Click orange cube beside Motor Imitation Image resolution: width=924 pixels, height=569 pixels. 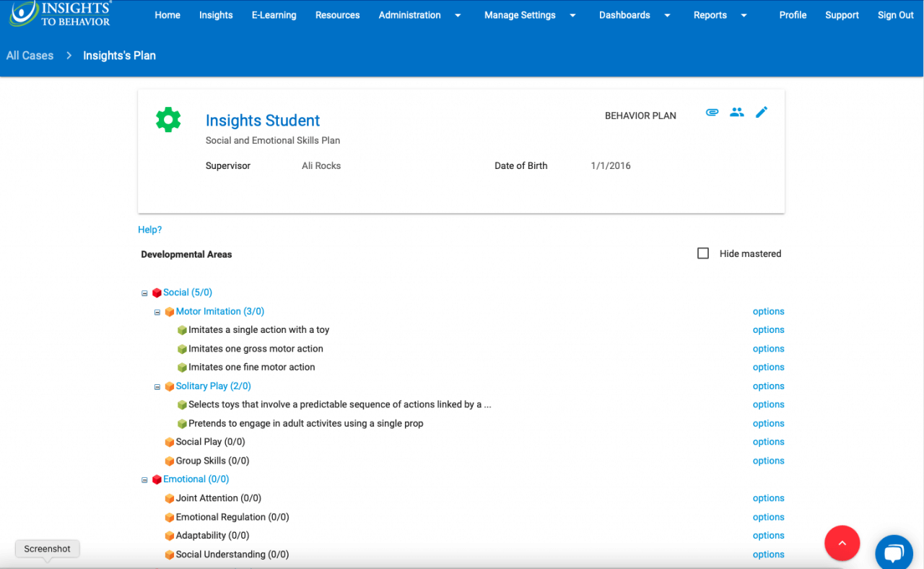tap(170, 312)
